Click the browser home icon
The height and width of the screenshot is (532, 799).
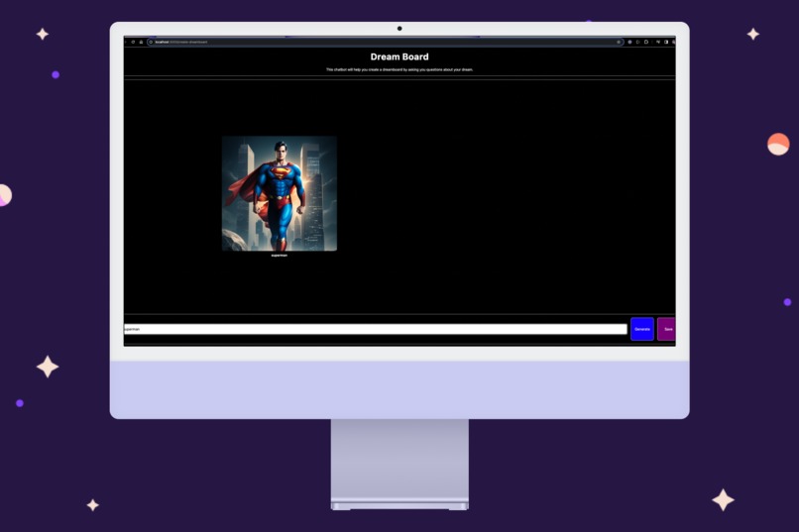[141, 43]
